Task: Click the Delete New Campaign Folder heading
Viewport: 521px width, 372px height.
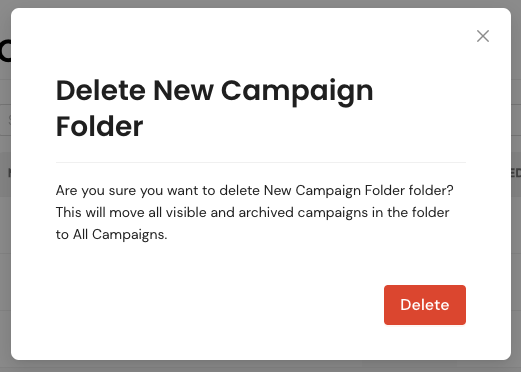Action: [x=214, y=108]
